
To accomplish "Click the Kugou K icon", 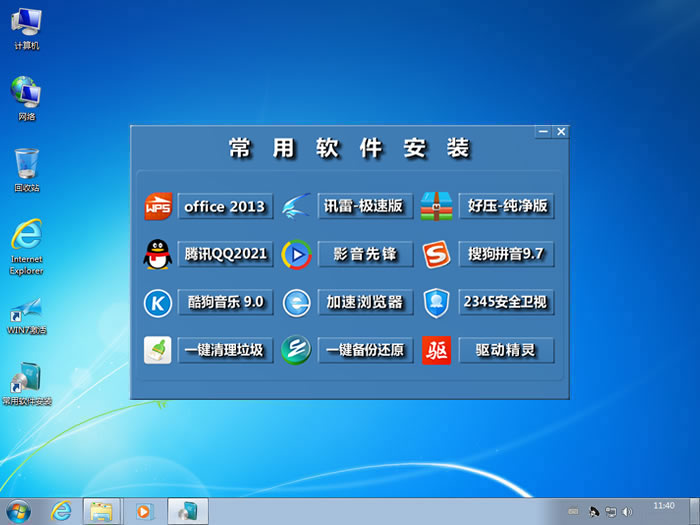I will 158,303.
